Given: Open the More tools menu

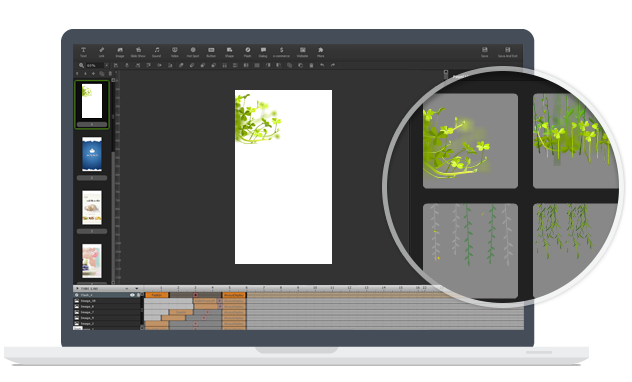Looking at the screenshot, I should click(320, 52).
